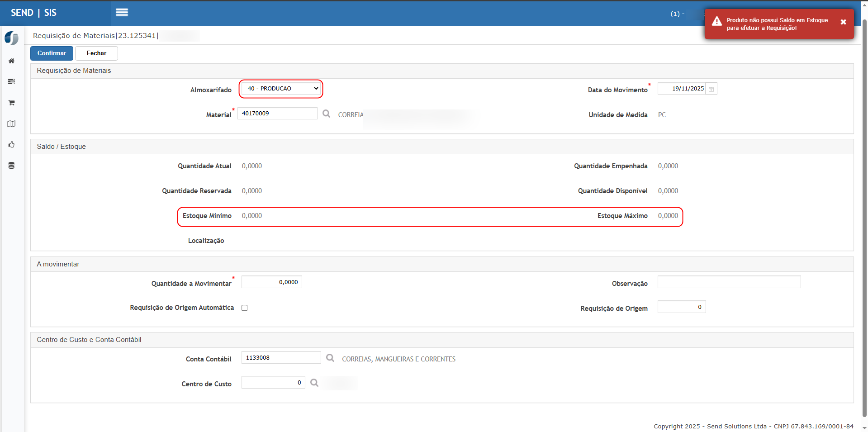Click the Fechar button
This screenshot has height=432, width=868.
pyautogui.click(x=96, y=53)
